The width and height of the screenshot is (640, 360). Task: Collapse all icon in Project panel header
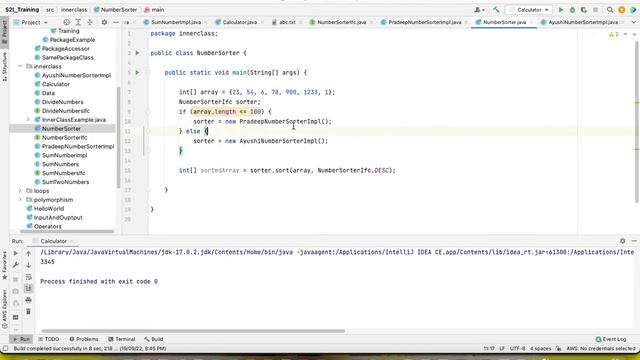90,22
